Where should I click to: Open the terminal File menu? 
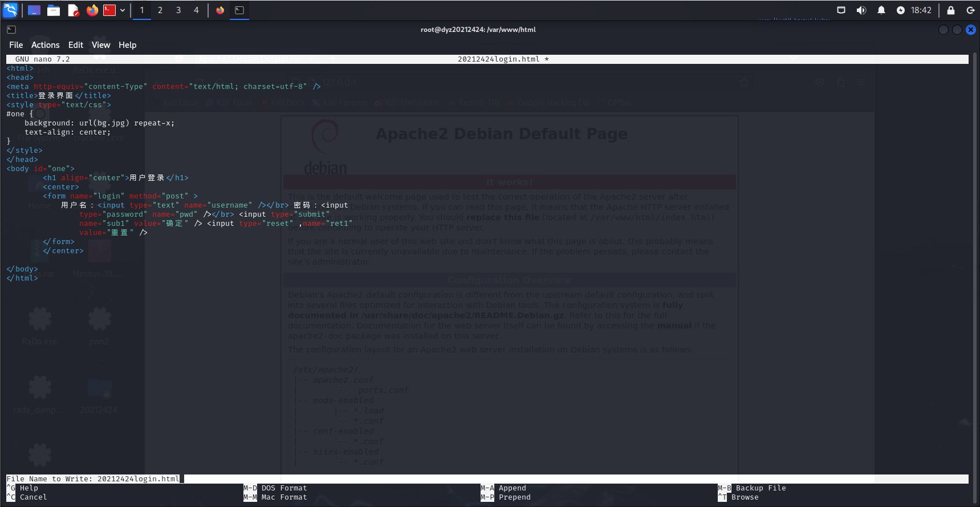click(x=16, y=45)
